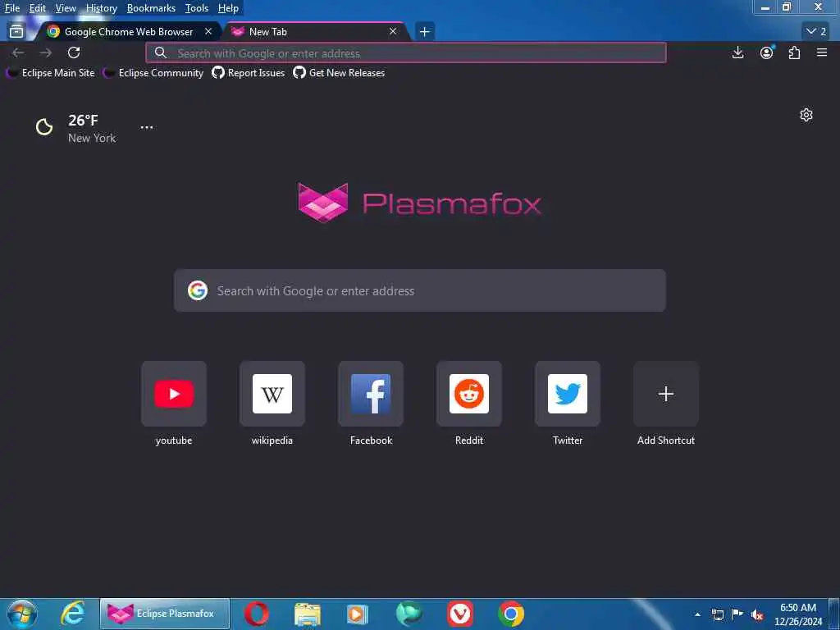
Task: Open the weather widget options ellipsis
Action: pyautogui.click(x=146, y=127)
